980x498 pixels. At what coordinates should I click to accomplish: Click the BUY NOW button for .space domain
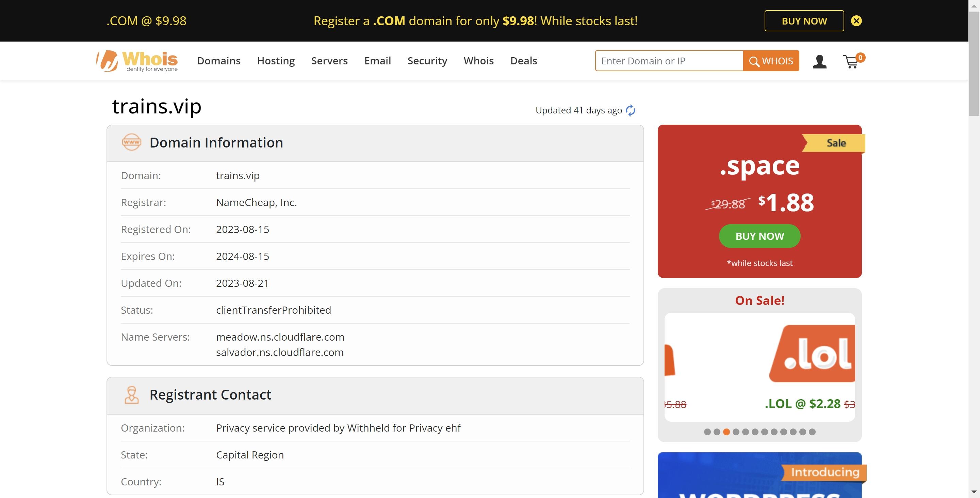(759, 236)
